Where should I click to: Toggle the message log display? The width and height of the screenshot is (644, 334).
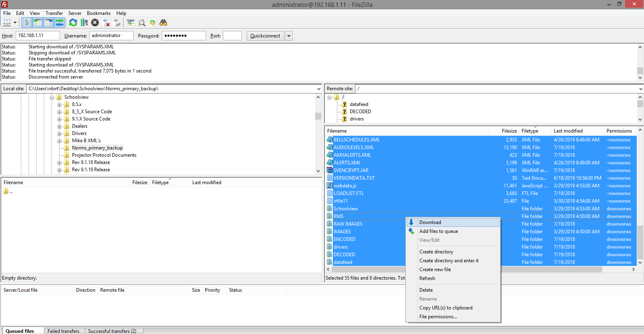coord(27,23)
